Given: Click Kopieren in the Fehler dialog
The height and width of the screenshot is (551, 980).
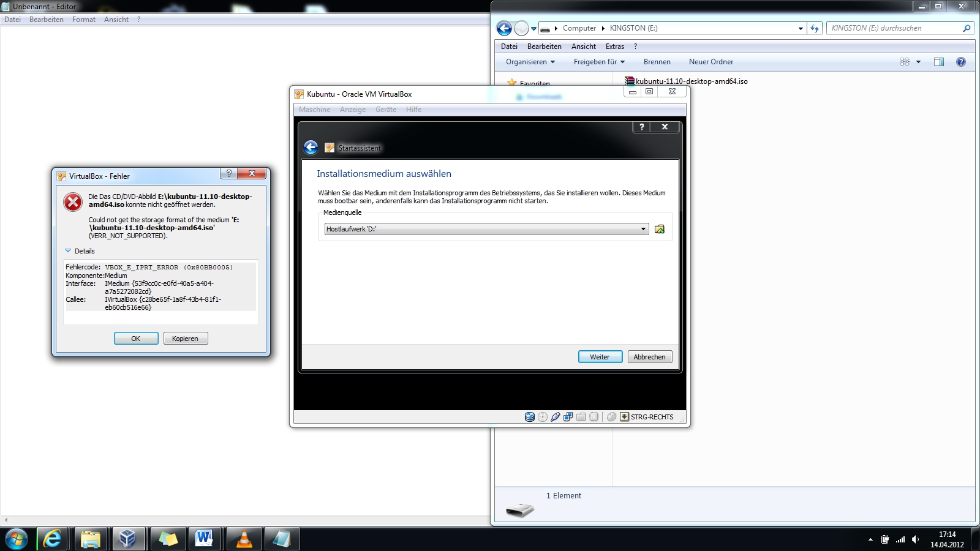Looking at the screenshot, I should point(186,339).
